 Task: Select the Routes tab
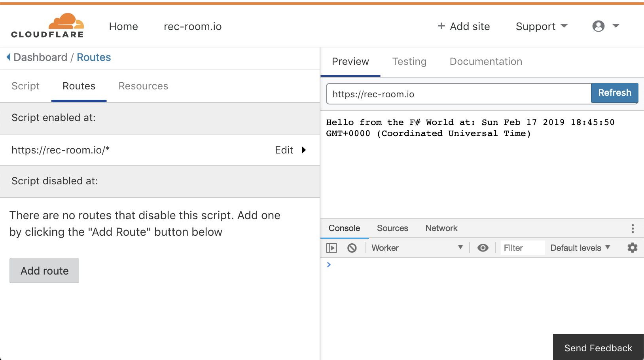pos(79,86)
